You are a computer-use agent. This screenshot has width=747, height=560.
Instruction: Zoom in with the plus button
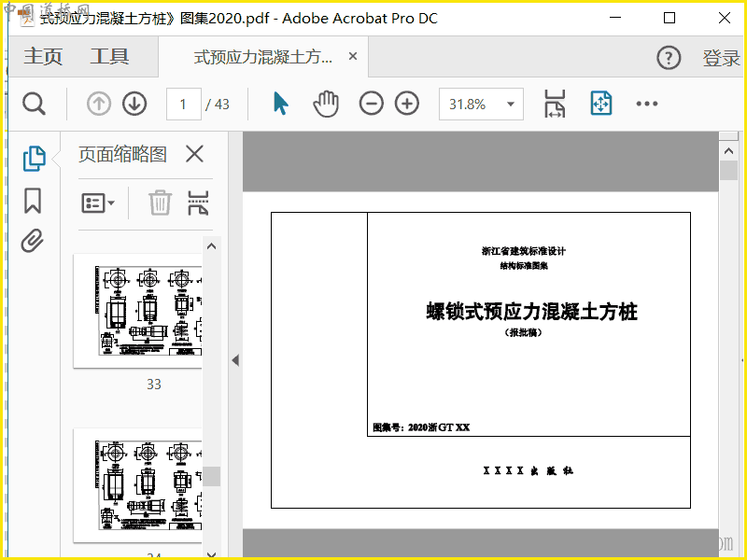[407, 104]
